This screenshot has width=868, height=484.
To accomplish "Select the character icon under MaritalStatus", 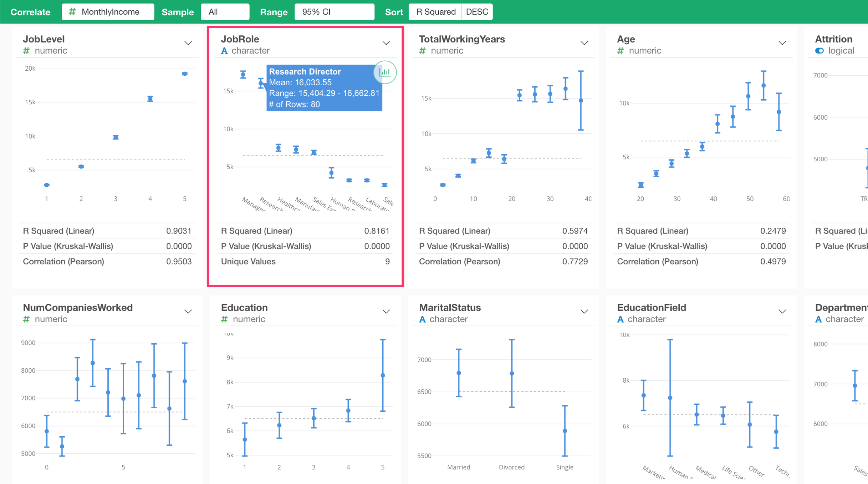I will (x=423, y=319).
